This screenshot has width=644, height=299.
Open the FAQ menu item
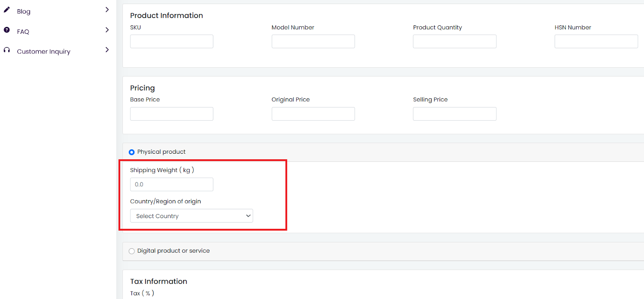tap(23, 32)
